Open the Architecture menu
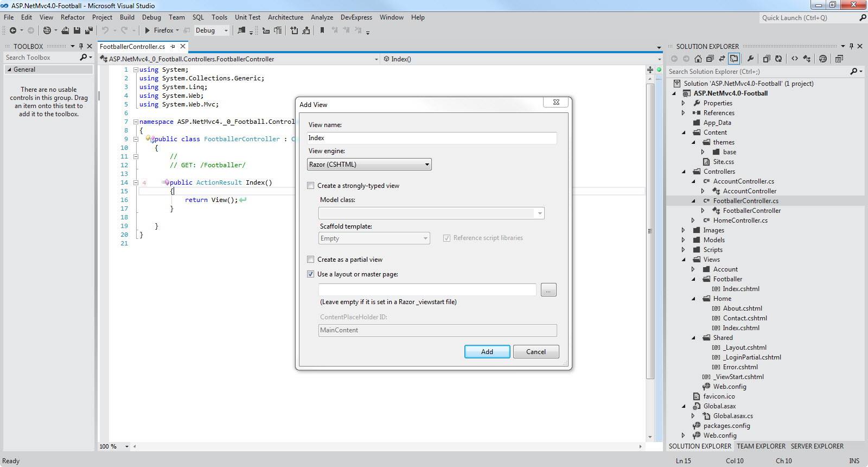This screenshot has height=467, width=868. point(285,17)
